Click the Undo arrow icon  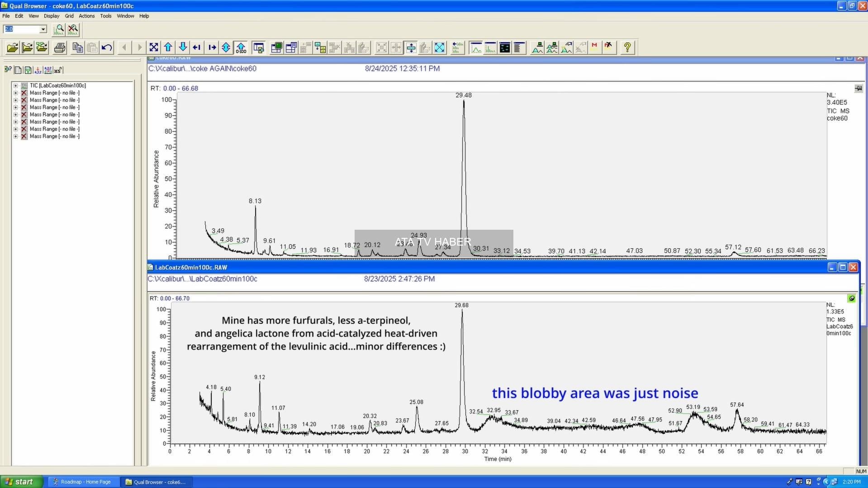[107, 47]
